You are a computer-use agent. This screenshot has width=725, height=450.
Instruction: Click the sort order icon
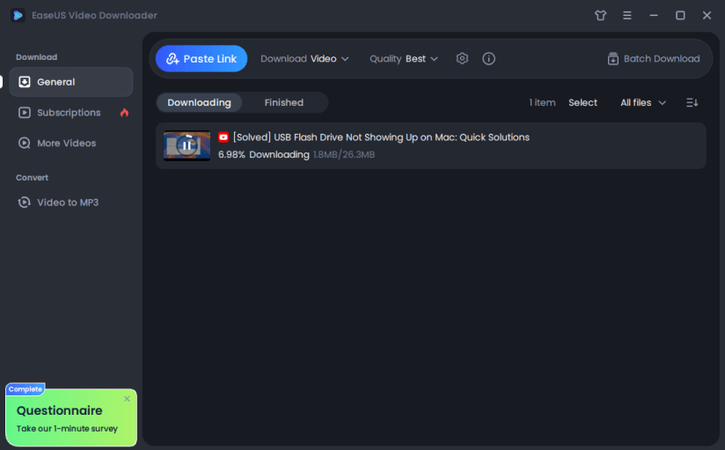(692, 103)
